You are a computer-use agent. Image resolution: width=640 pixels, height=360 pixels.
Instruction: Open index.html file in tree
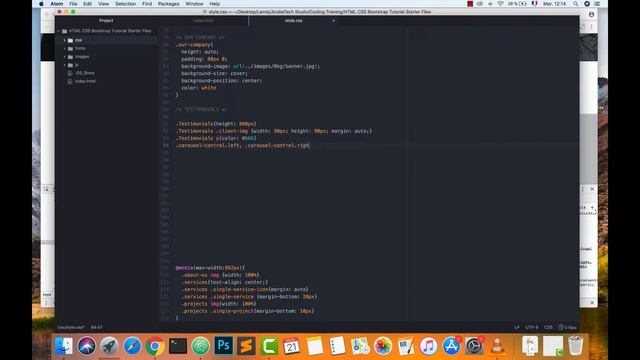pos(85,81)
